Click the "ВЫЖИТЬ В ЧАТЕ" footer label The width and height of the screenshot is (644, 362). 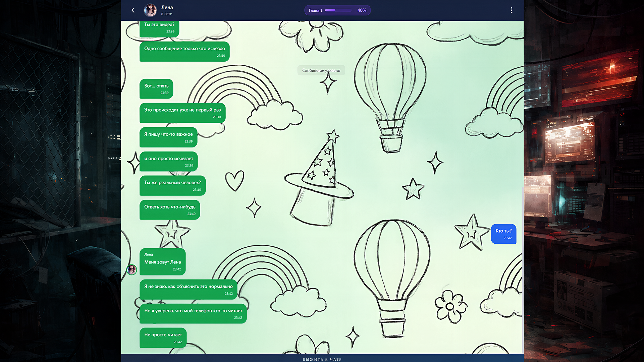(322, 359)
